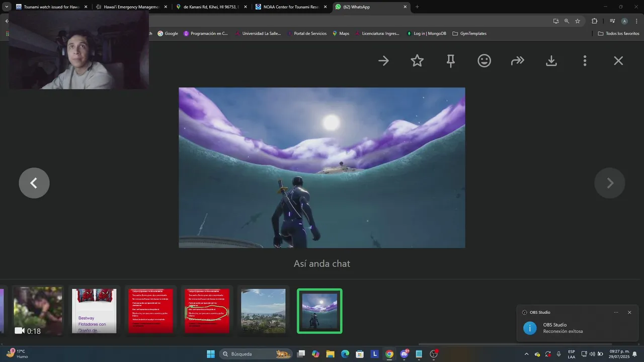Open emoji reactions with the smiley icon
Image resolution: width=644 pixels, height=362 pixels.
(x=484, y=61)
